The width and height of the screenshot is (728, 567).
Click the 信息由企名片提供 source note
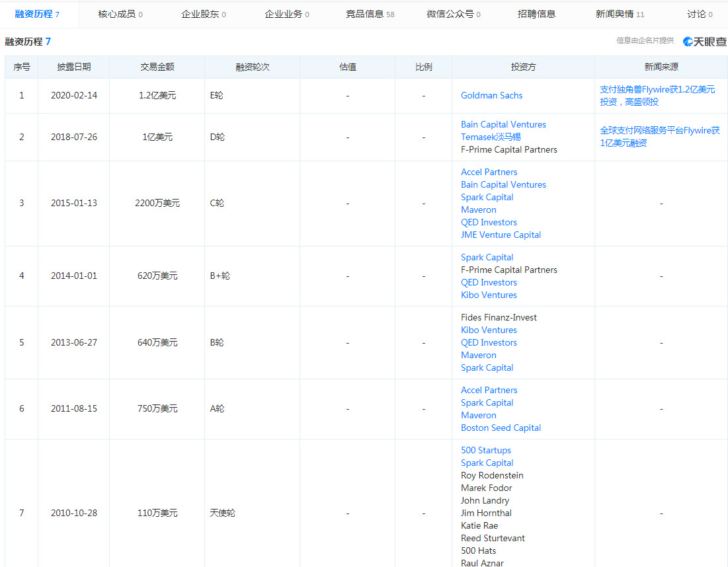[x=645, y=41]
